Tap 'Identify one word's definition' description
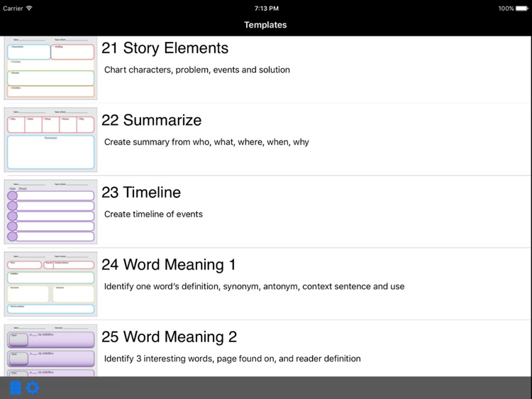Viewport: 532px width, 399px height. pyautogui.click(x=254, y=287)
